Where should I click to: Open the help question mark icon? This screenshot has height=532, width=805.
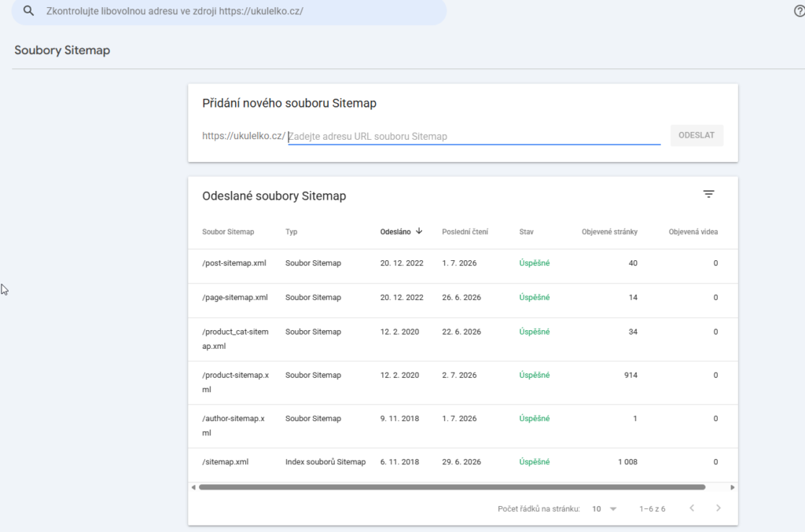pyautogui.click(x=799, y=11)
